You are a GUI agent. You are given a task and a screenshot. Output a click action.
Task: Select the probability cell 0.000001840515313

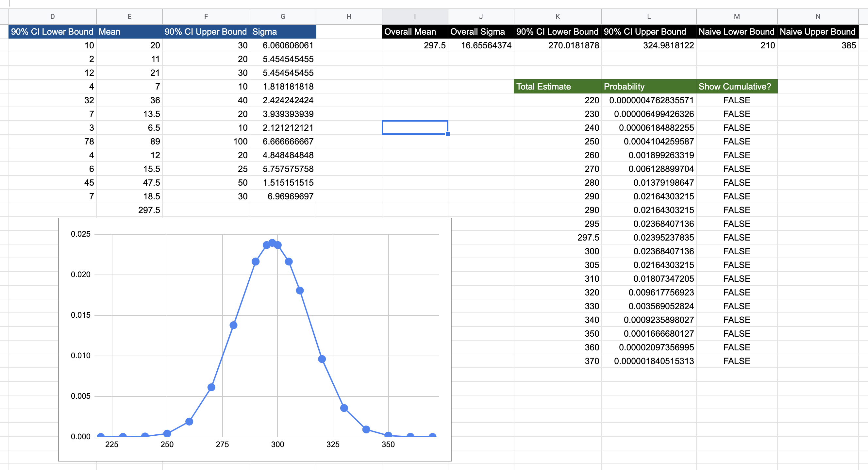(649, 361)
